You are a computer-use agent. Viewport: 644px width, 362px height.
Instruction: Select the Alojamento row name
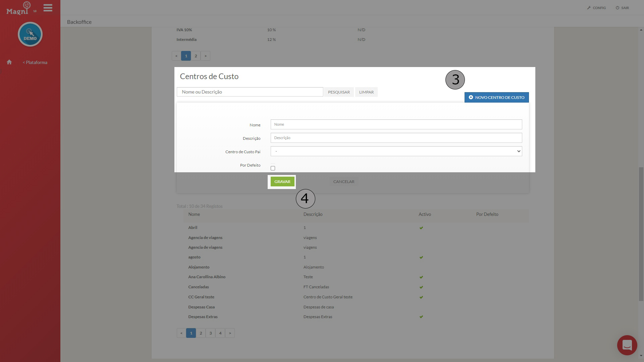click(199, 267)
